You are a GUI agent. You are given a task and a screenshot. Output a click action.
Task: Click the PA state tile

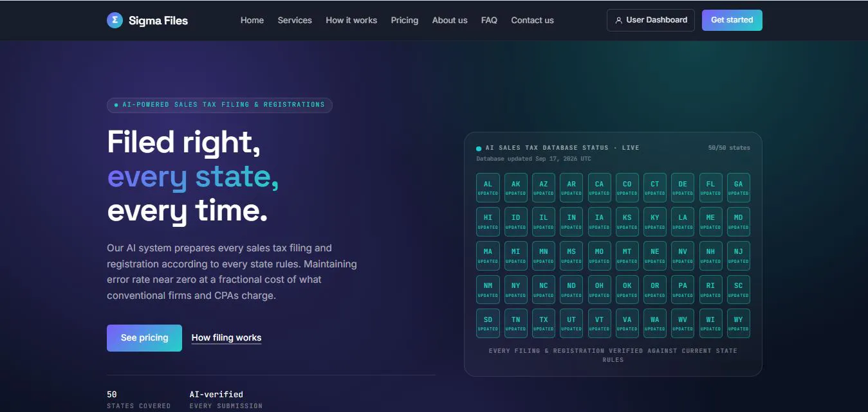[683, 289]
